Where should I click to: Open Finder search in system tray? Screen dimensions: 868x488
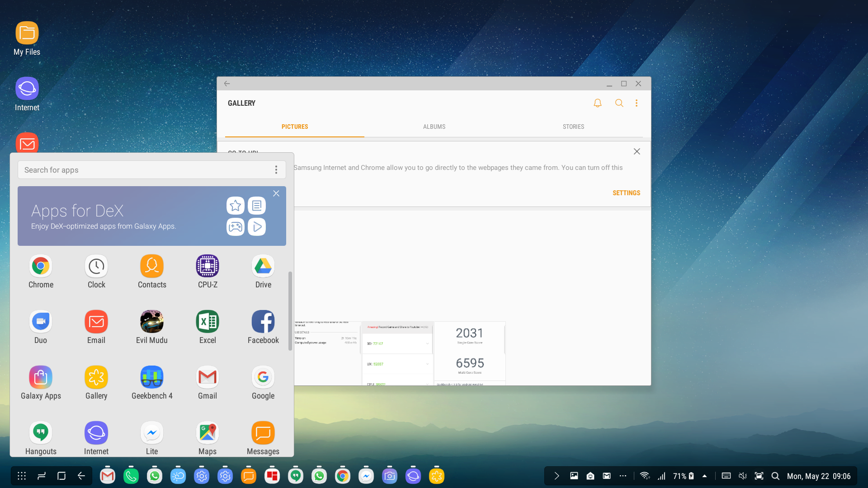(x=775, y=476)
